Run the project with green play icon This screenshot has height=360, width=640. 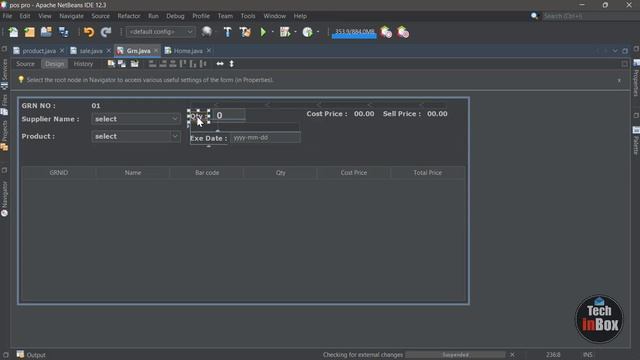263,32
